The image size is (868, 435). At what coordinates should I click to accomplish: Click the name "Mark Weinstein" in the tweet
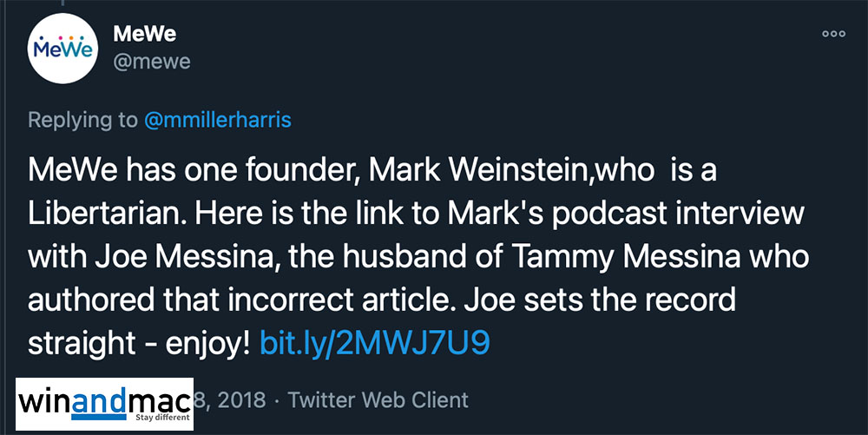pyautogui.click(x=435, y=172)
